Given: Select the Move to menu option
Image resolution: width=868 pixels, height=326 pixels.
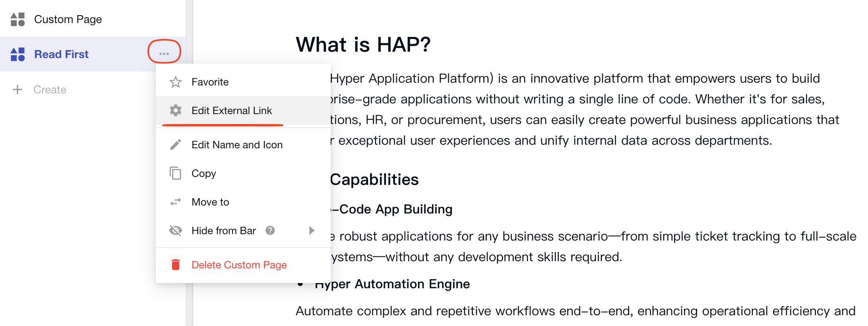Looking at the screenshot, I should pos(210,202).
